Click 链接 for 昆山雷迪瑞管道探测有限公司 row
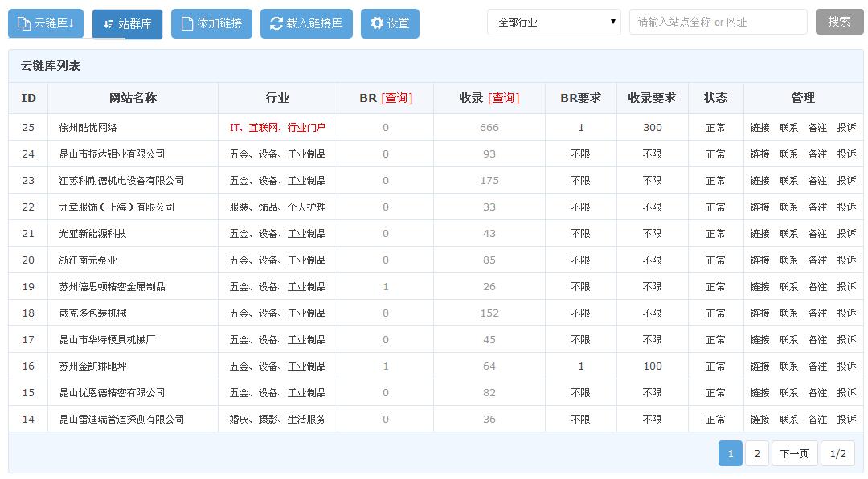The height and width of the screenshot is (479, 868). click(x=759, y=420)
